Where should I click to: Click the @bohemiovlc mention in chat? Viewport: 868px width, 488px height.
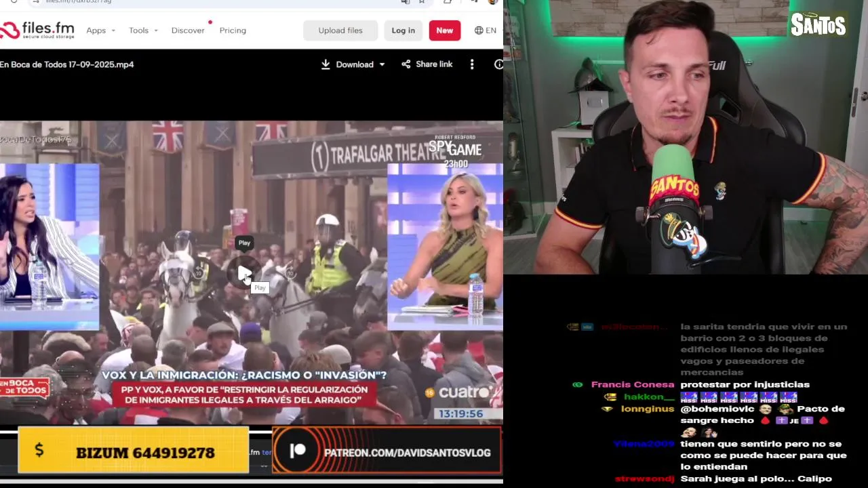coord(717,409)
